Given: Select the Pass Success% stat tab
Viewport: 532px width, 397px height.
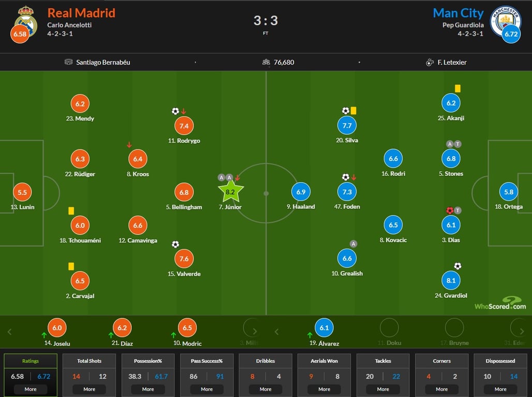Looking at the screenshot, I should 206,361.
